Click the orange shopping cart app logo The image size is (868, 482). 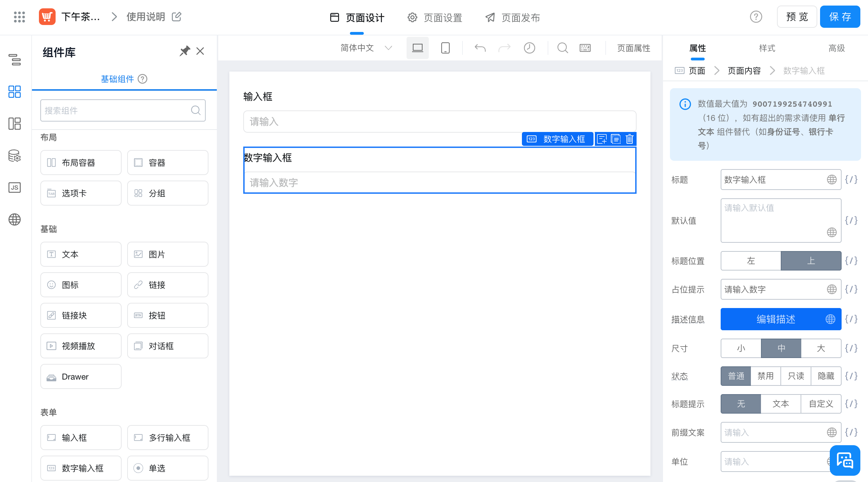47,17
